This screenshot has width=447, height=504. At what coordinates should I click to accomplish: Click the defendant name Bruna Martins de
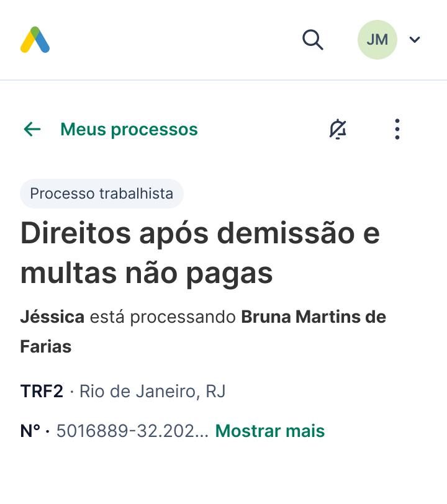(x=313, y=317)
